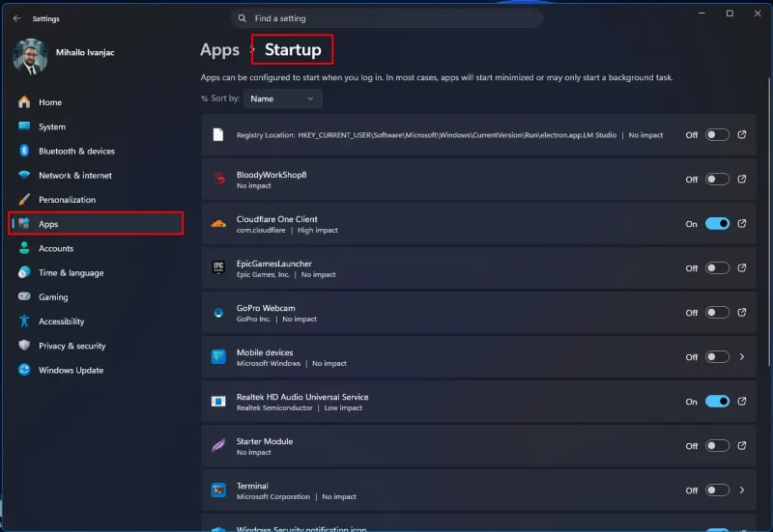Expand Terminal row chevron
The width and height of the screenshot is (773, 532).
click(x=742, y=490)
